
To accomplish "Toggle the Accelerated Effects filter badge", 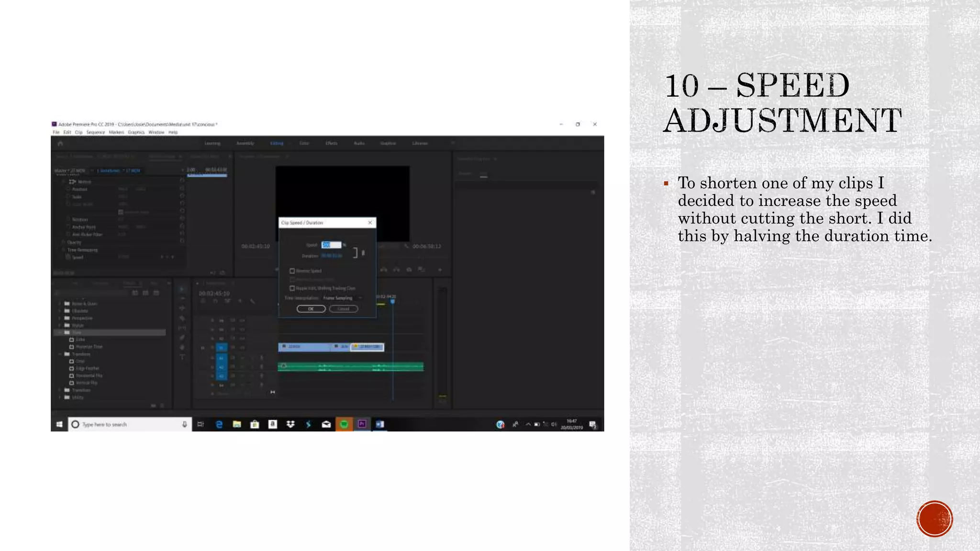I will 135,293.
